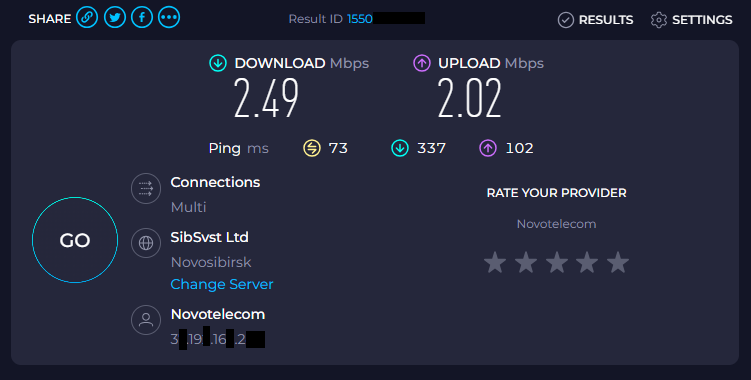Click the server globe icon
This screenshot has width=751, height=380.
point(146,243)
